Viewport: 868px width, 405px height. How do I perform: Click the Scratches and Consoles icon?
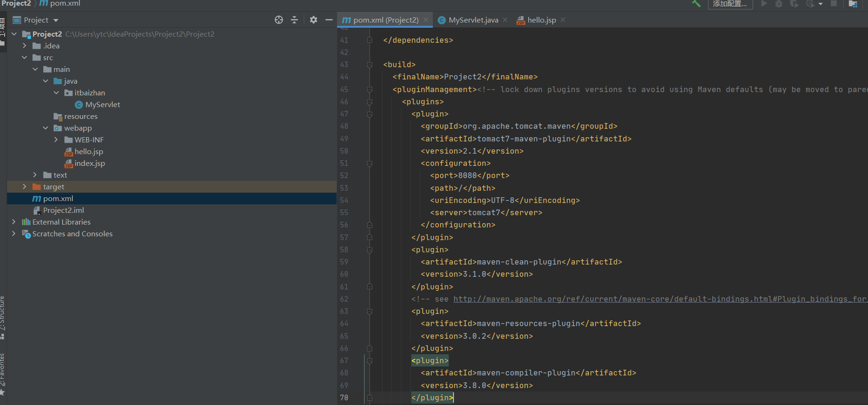pyautogui.click(x=26, y=234)
